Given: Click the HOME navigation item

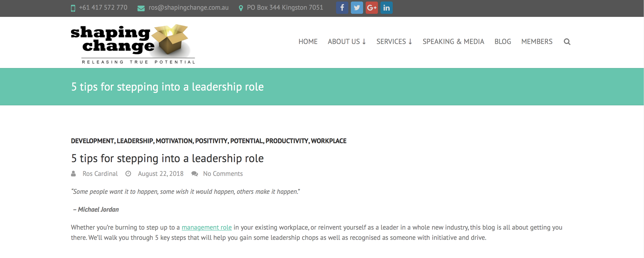Looking at the screenshot, I should pyautogui.click(x=308, y=41).
